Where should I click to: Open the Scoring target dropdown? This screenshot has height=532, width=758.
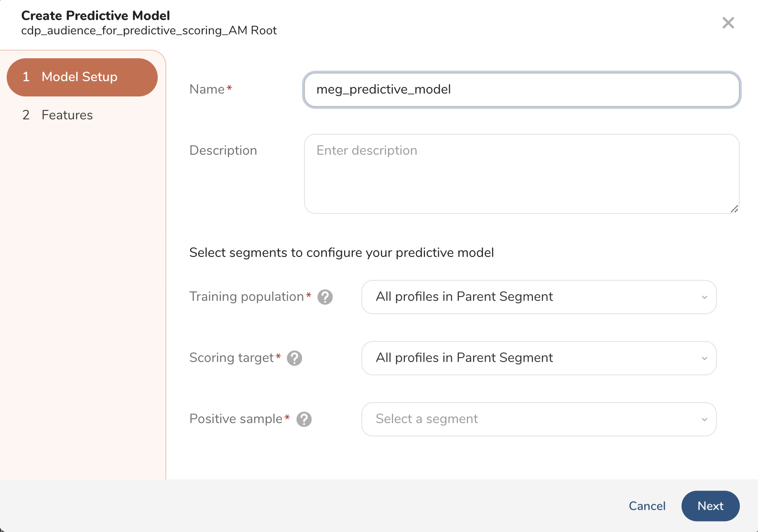(539, 358)
